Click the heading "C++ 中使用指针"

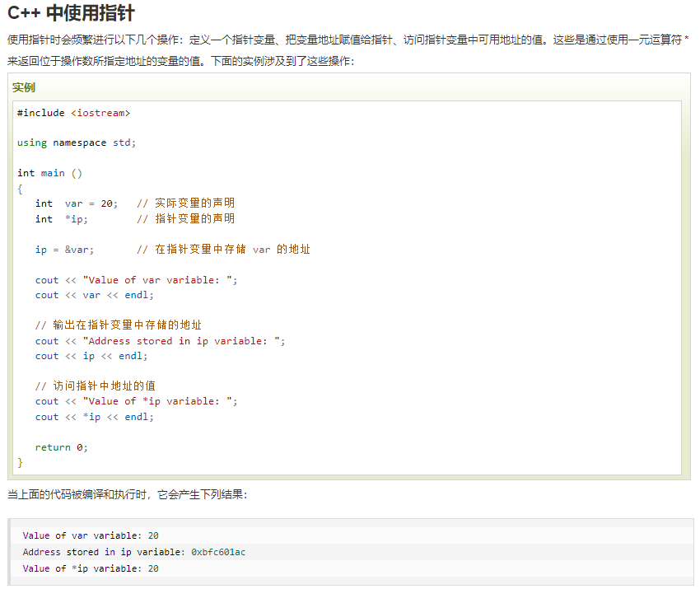(71, 12)
